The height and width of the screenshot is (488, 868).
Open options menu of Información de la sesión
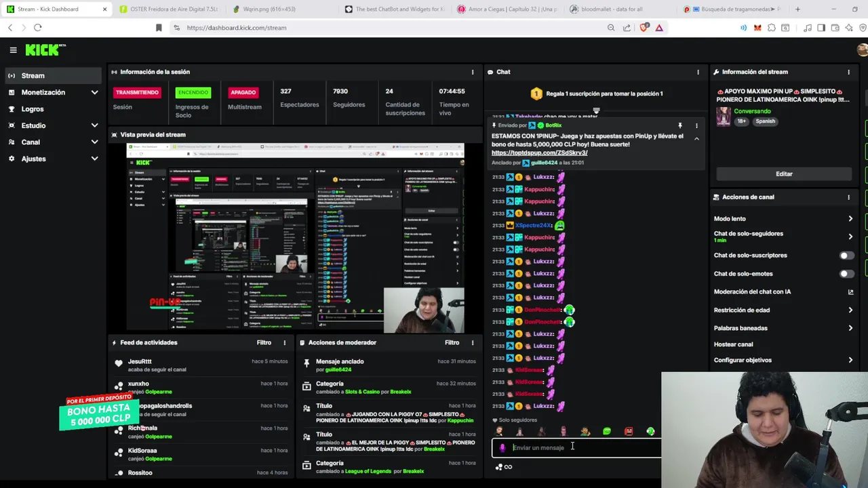point(473,72)
